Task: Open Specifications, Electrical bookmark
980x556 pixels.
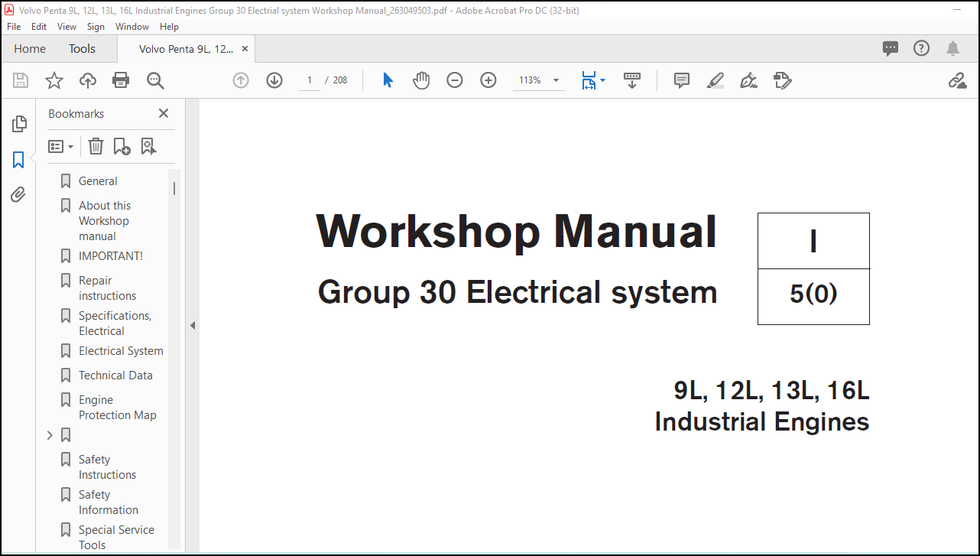Action: pyautogui.click(x=115, y=324)
